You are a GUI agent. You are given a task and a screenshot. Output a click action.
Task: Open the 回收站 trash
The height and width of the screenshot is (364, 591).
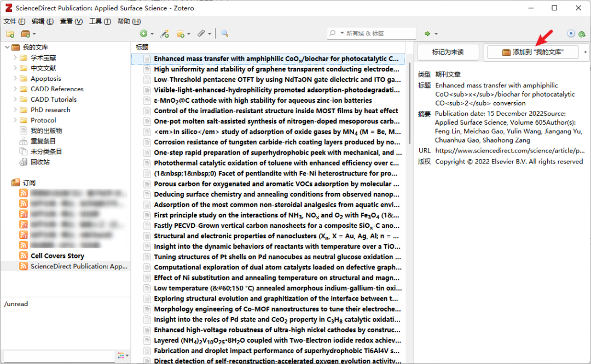click(x=40, y=162)
